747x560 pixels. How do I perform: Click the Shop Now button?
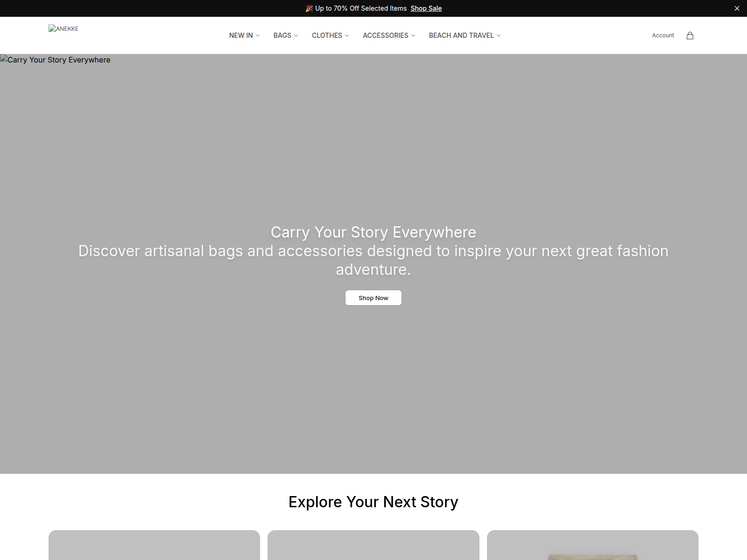coord(373,298)
